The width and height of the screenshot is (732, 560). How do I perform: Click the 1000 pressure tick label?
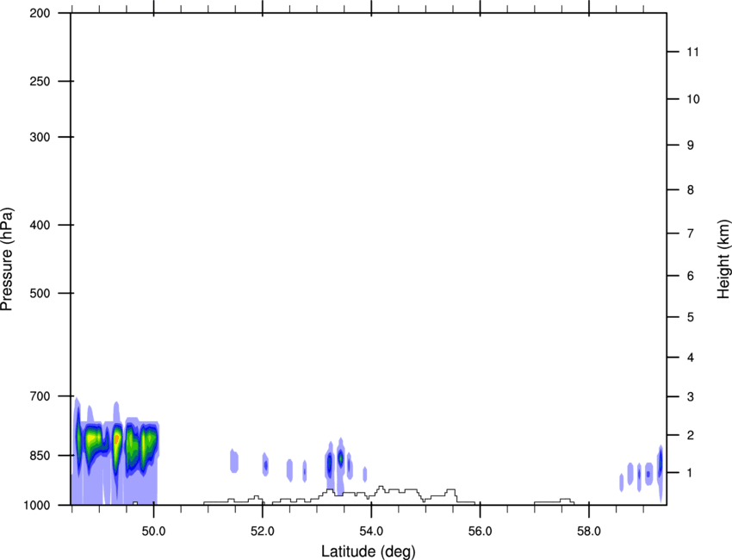[37, 505]
